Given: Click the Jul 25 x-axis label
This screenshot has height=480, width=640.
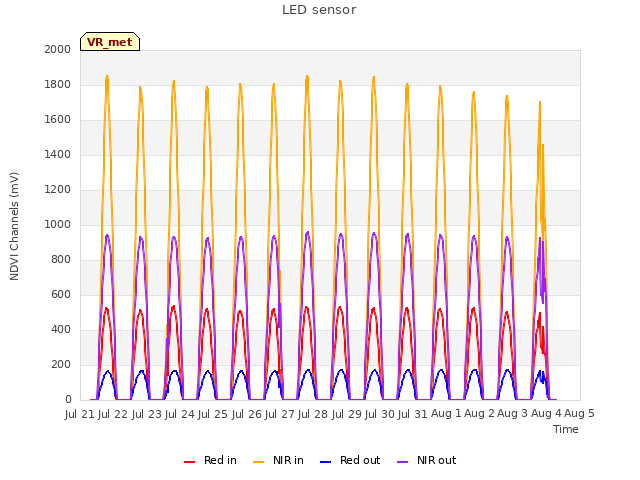Looking at the screenshot, I should click(213, 414).
